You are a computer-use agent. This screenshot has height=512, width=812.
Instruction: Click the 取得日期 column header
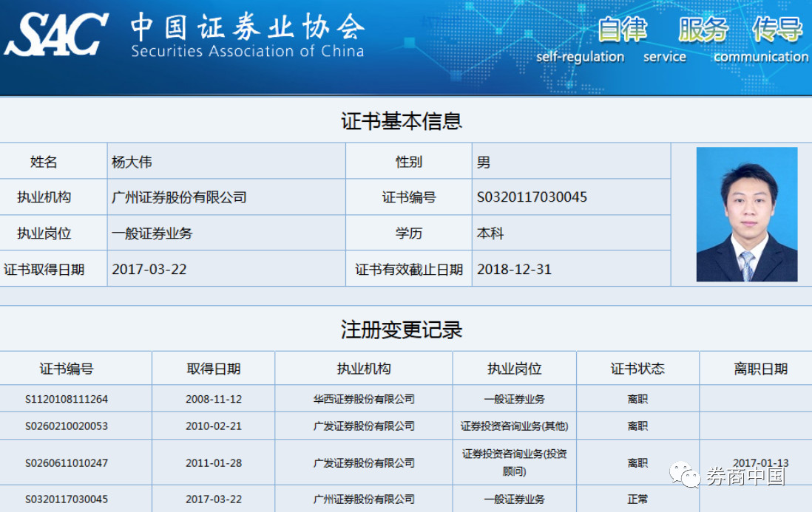coord(214,369)
